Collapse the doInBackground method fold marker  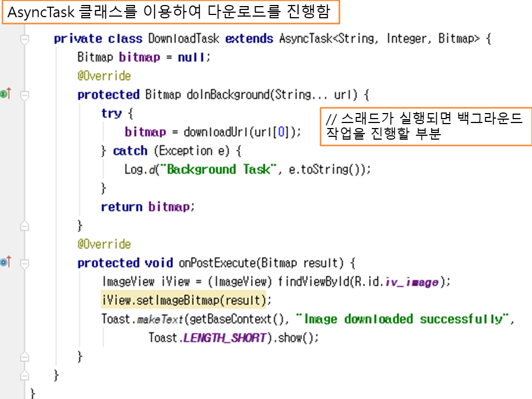coord(24,95)
